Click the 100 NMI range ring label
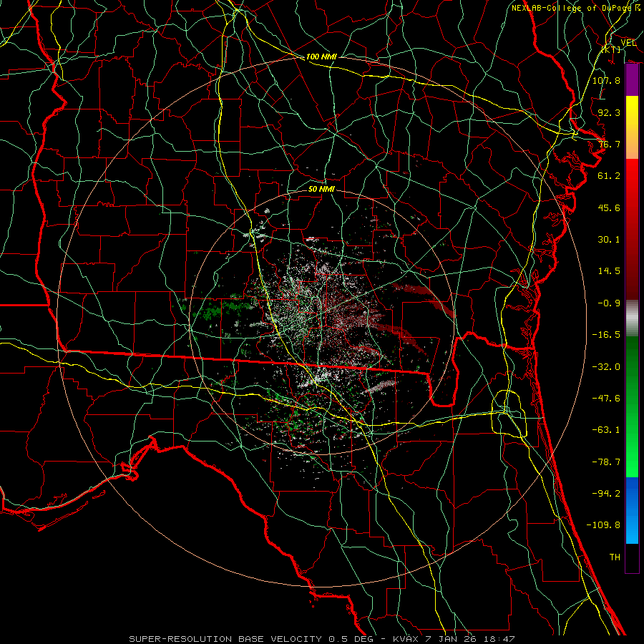The width and height of the screenshot is (644, 644). 321,57
